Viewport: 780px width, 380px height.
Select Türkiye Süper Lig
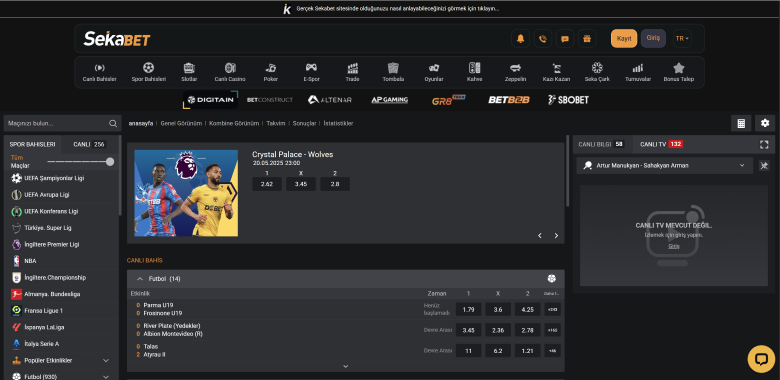[x=61, y=228]
